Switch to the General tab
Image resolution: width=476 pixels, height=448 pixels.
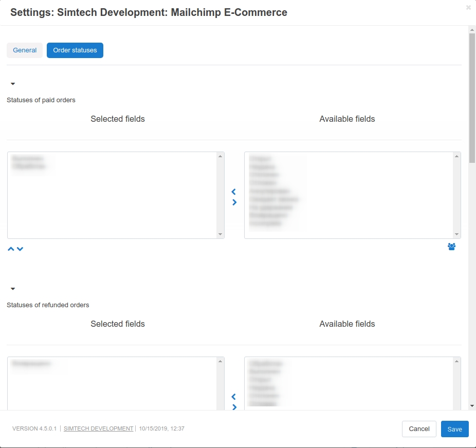(x=25, y=50)
